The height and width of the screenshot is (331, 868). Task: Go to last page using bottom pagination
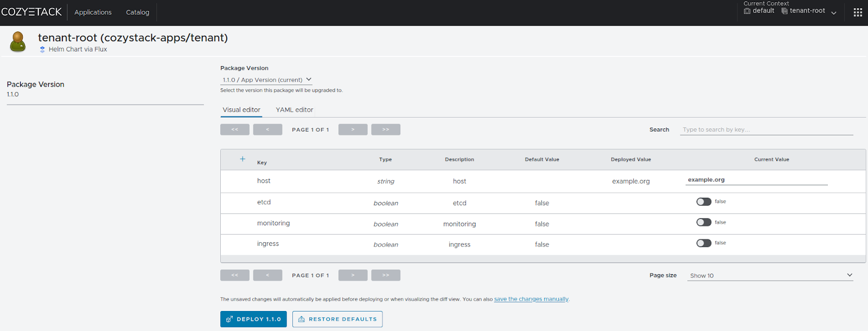point(386,275)
